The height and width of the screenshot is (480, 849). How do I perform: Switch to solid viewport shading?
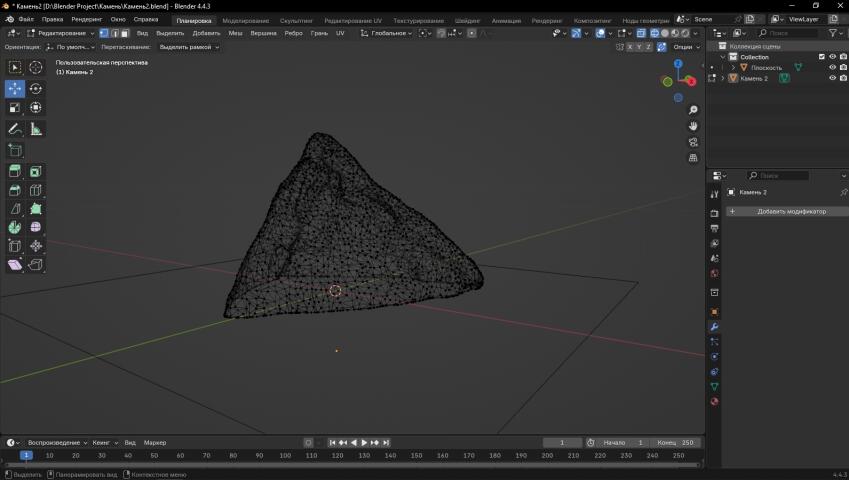(x=665, y=33)
